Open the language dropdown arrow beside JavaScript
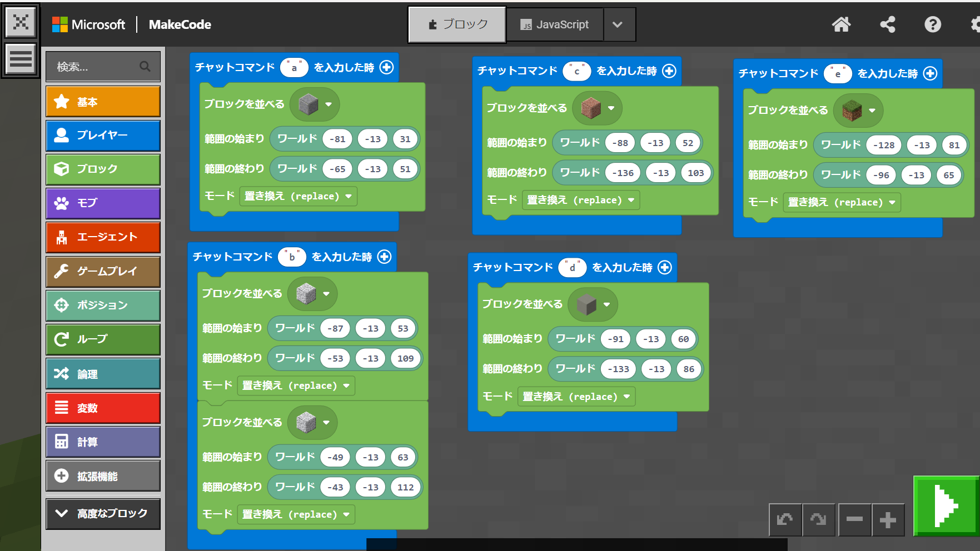 (x=618, y=24)
